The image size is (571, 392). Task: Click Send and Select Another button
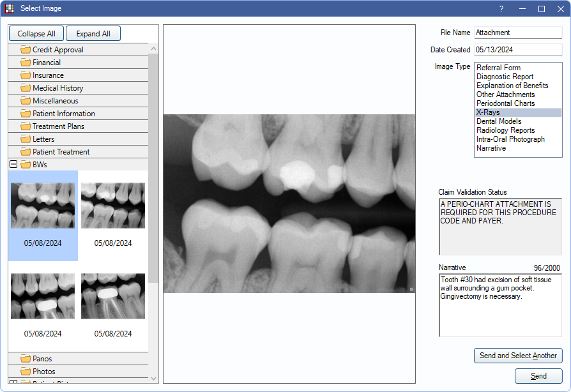pos(517,356)
